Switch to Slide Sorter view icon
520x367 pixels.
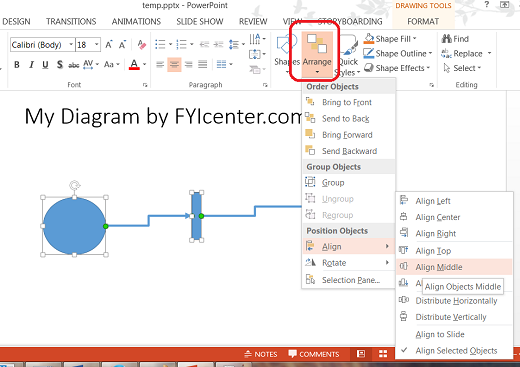(383, 354)
